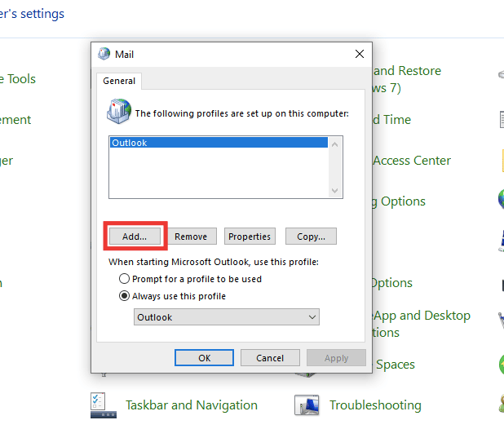Image resolution: width=504 pixels, height=429 pixels.
Task: Open Troubleshooting in Control Panel
Action: [375, 405]
